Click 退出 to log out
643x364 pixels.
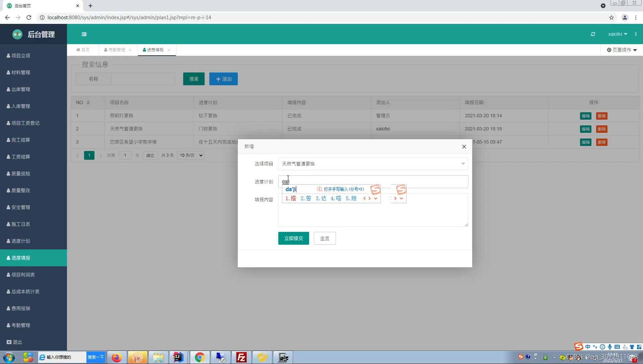click(33, 342)
